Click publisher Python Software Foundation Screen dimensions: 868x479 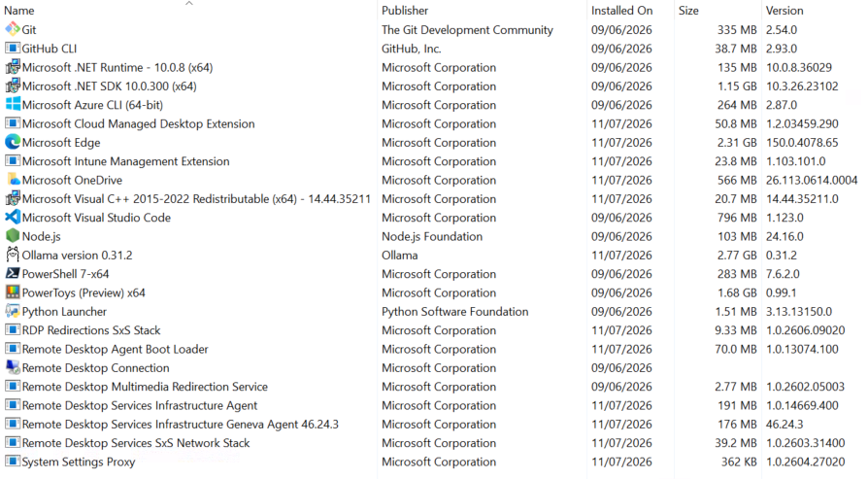click(x=455, y=312)
